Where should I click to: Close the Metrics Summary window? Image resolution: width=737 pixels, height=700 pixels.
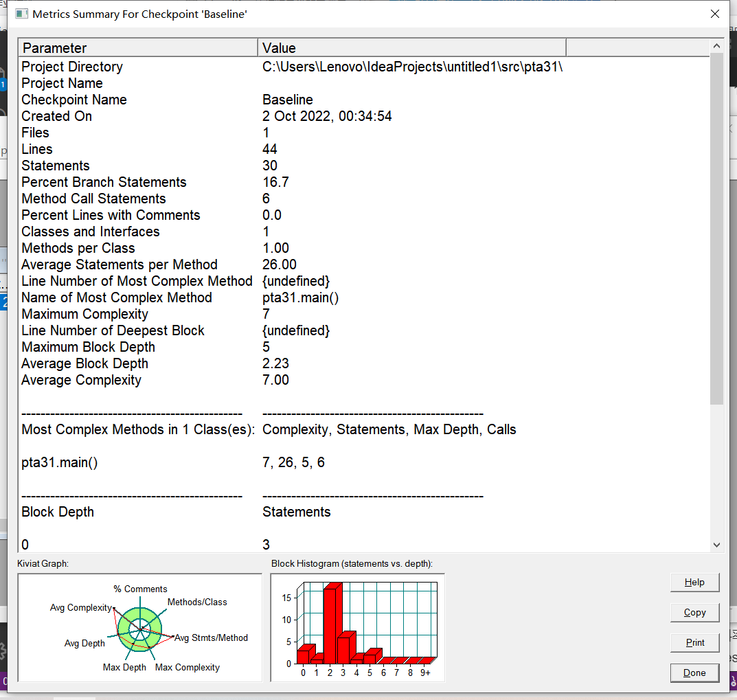point(714,14)
